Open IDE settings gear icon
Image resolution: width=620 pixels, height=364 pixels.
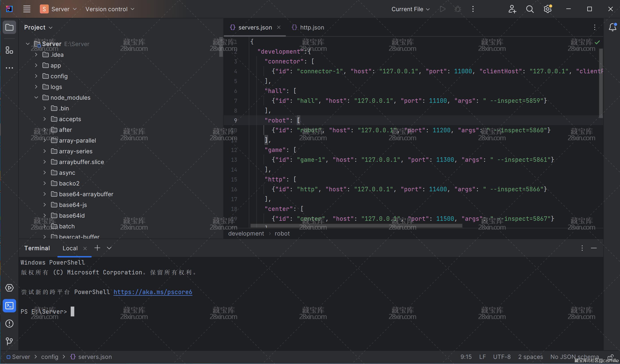(548, 9)
